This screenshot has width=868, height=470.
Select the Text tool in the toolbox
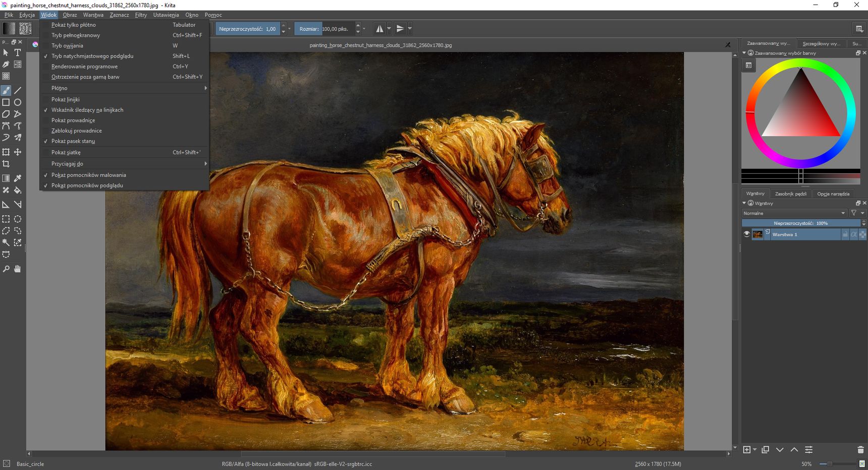click(18, 53)
